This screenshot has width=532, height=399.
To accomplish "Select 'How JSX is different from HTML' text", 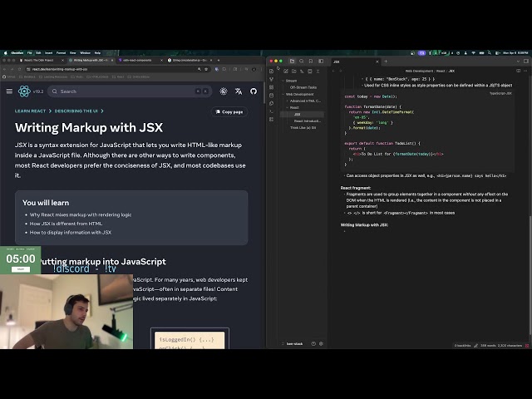I will click(x=66, y=224).
